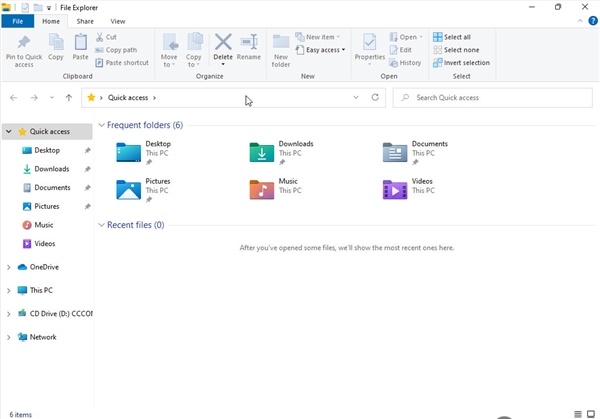
Task: Open the File menu tab
Action: 18,21
